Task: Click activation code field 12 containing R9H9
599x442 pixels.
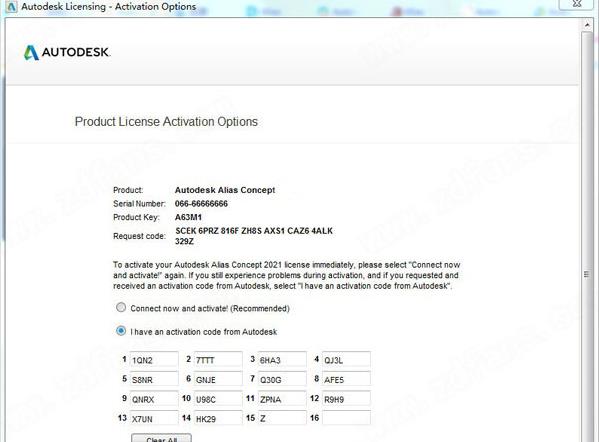Action: pyautogui.click(x=346, y=399)
